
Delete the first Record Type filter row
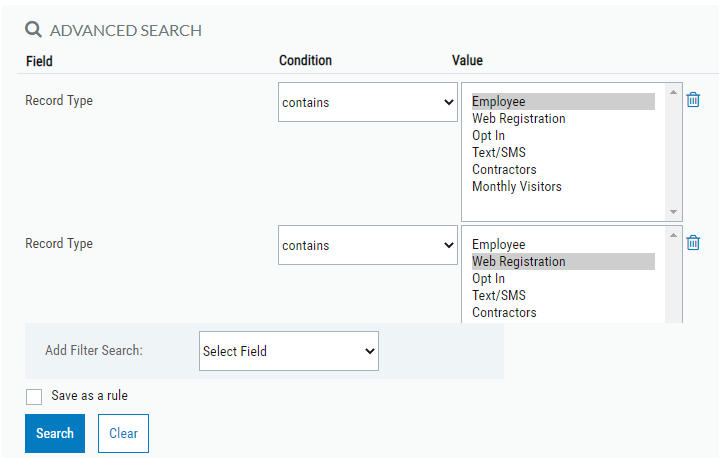pyautogui.click(x=693, y=100)
